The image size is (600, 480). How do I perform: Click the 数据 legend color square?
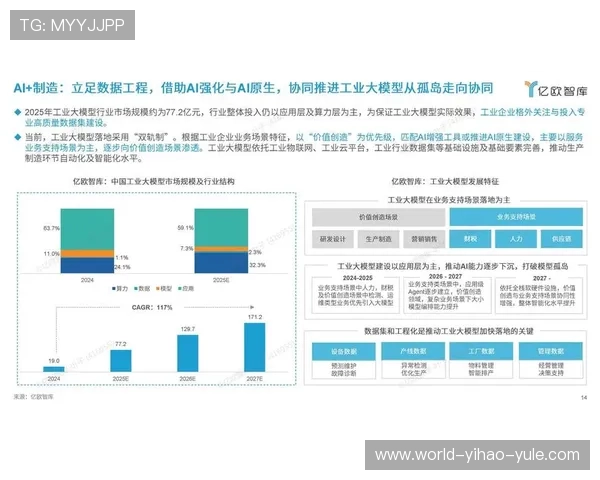pyautogui.click(x=135, y=289)
